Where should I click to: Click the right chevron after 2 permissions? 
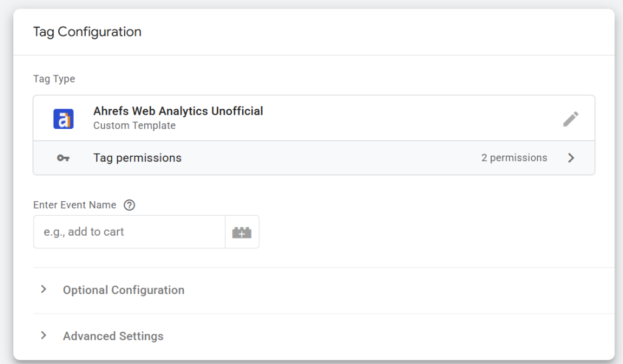coord(571,158)
